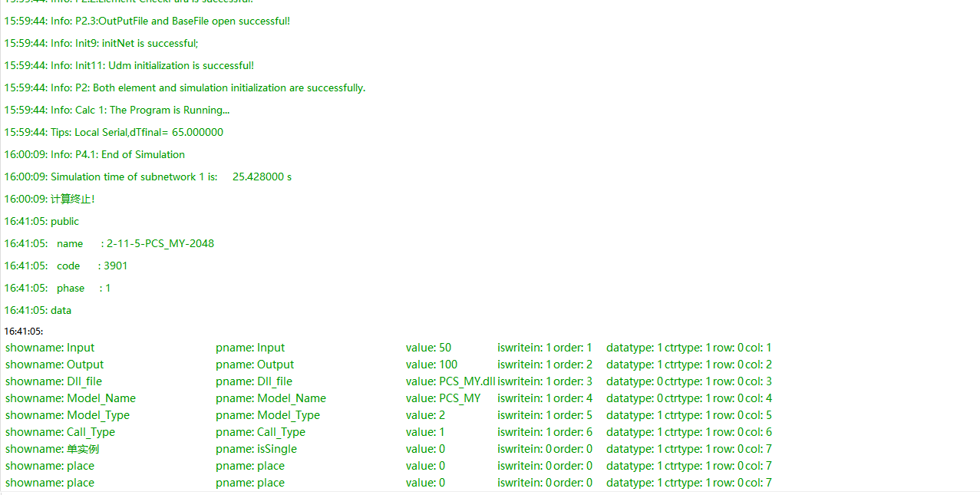980x495 pixels.
Task: Select the Tips Local Serial dTfinal line
Action: tap(114, 132)
